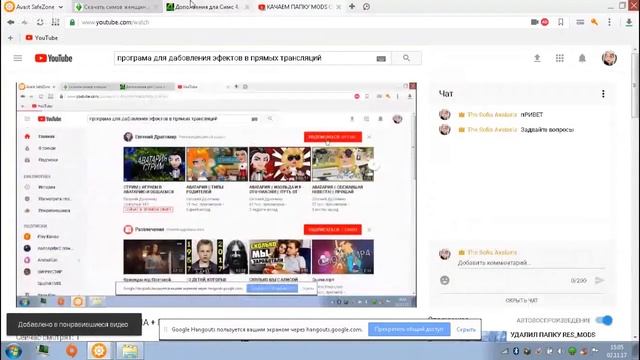Screen dimensions: 640x360
Task: Click the YouTube search text field
Action: tap(245, 58)
